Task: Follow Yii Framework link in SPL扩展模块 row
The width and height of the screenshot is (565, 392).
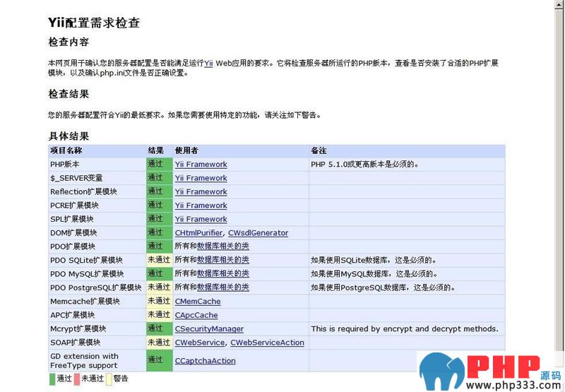Action: 201,219
